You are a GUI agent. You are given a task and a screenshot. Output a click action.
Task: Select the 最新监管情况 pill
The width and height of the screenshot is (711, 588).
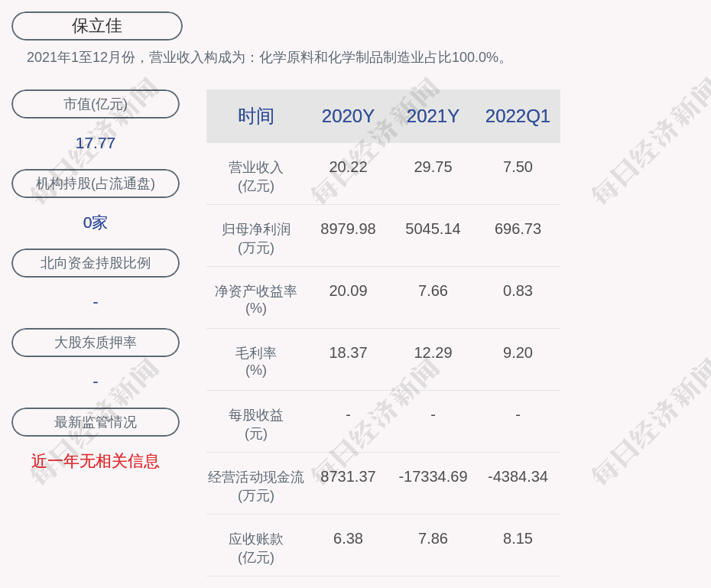tap(96, 422)
